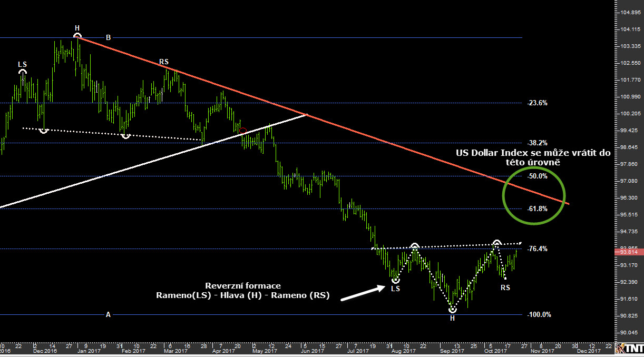Click the 97.080 price axis value
The width and height of the screenshot is (644, 357).
[x=630, y=181]
